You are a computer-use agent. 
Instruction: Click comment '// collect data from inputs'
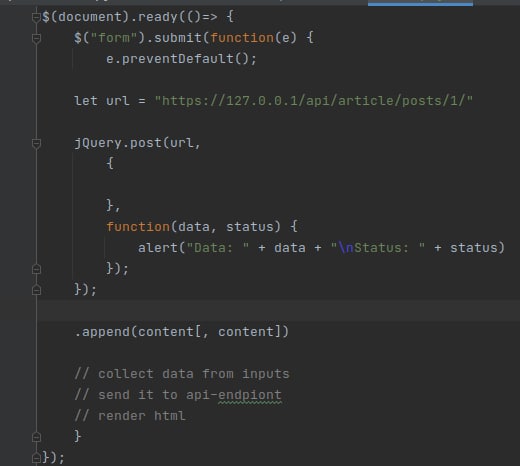[182, 374]
